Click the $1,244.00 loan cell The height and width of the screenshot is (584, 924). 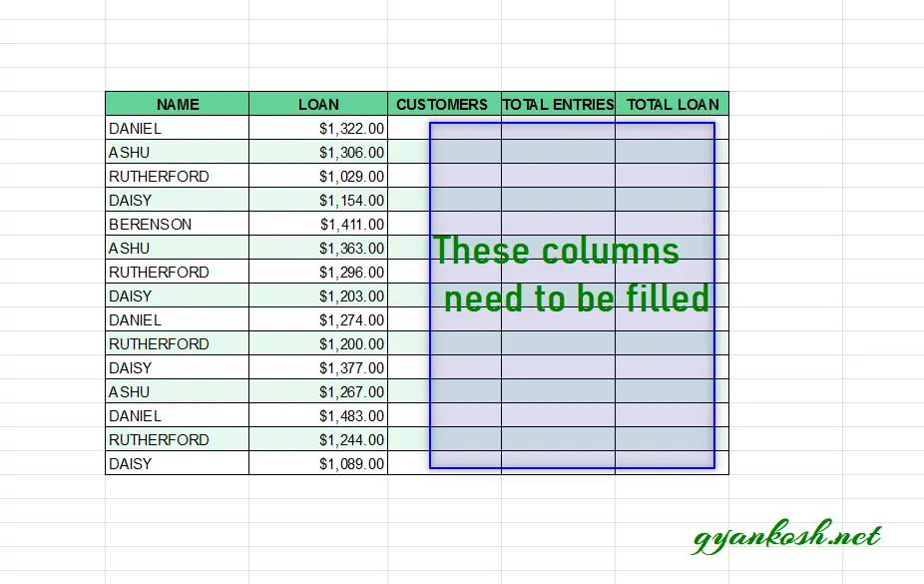pyautogui.click(x=318, y=439)
